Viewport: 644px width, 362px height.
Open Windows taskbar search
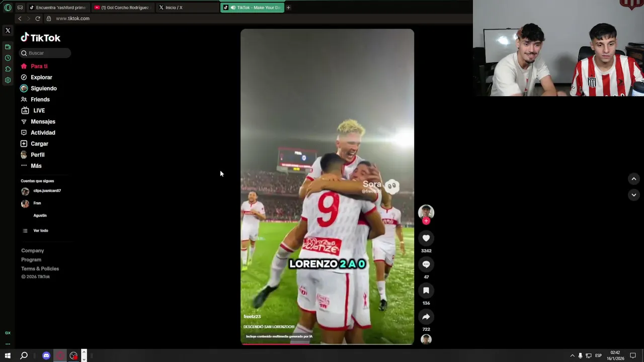point(24,355)
